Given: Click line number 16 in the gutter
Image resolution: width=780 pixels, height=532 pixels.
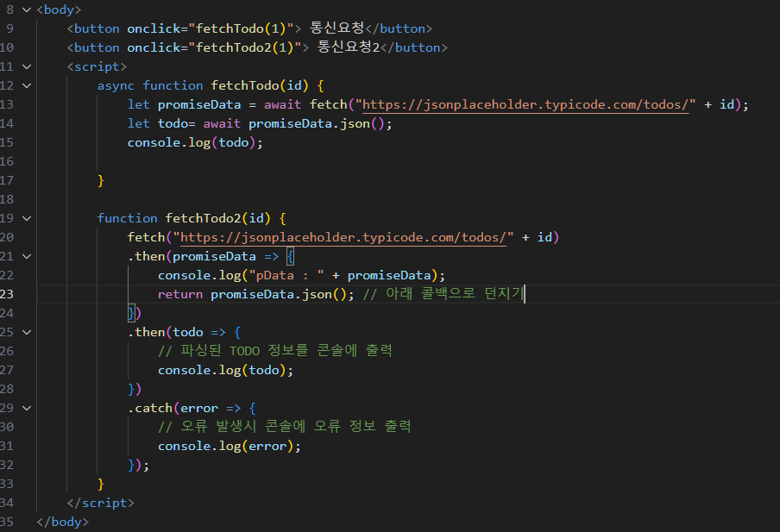Looking at the screenshot, I should [x=7, y=161].
